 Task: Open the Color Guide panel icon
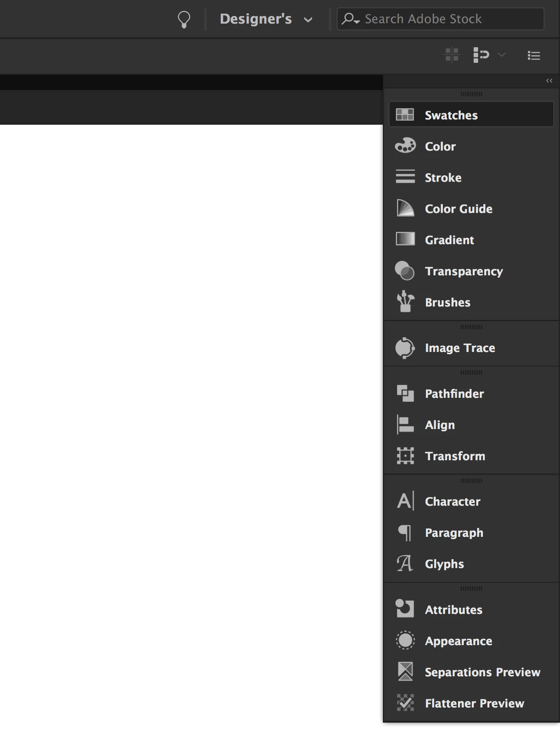pyautogui.click(x=405, y=208)
